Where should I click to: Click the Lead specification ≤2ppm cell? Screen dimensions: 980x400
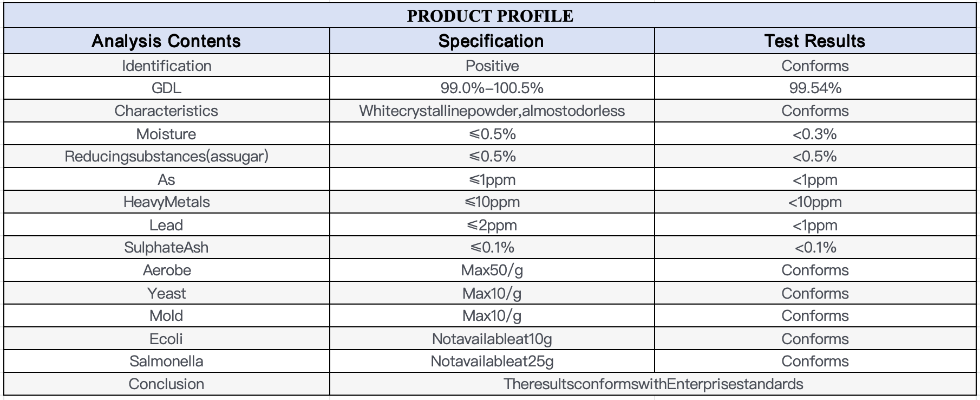click(492, 225)
